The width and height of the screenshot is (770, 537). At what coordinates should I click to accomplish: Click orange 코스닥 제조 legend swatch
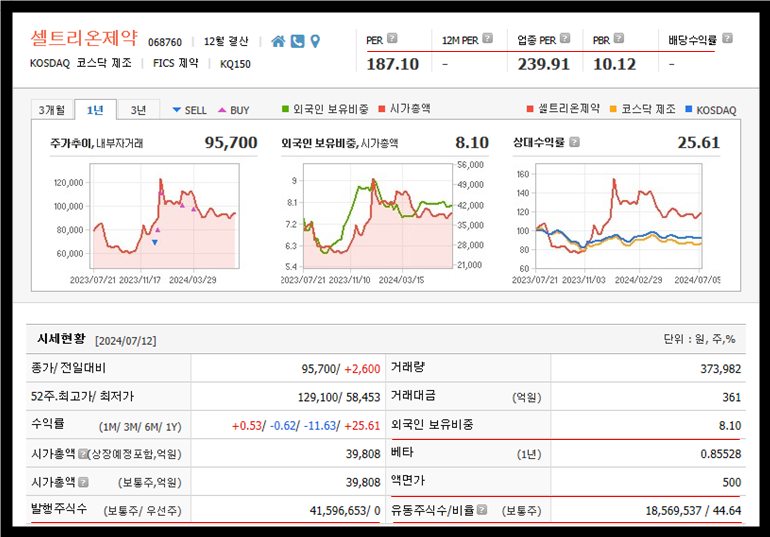613,109
